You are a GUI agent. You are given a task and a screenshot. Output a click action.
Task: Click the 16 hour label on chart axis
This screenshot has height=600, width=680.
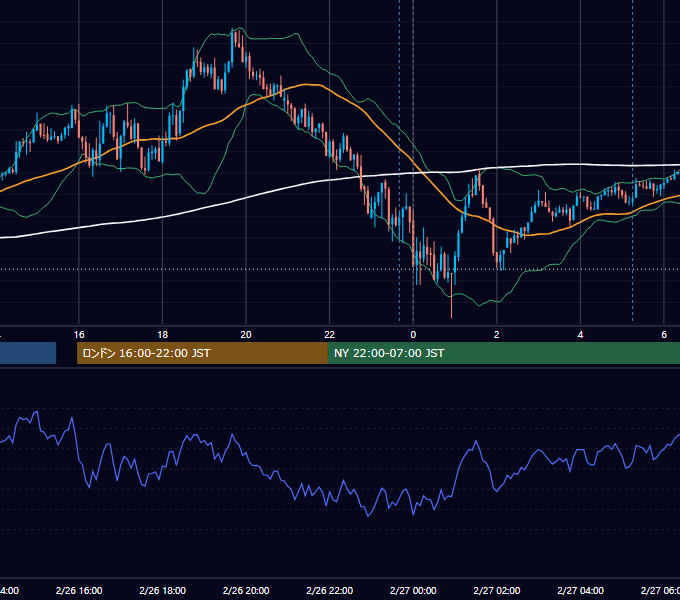point(79,335)
